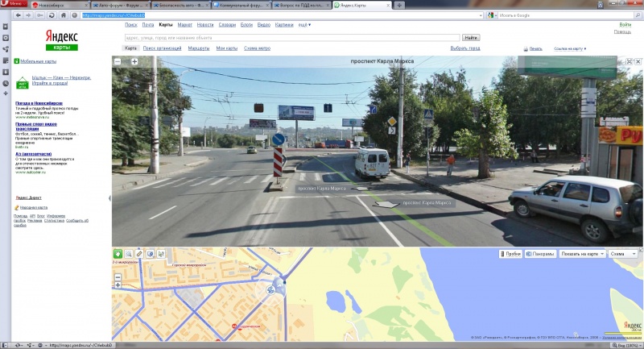Viewport: 644px width, 349px height.
Task: Select the hand pan tool on map
Action: pos(118,254)
